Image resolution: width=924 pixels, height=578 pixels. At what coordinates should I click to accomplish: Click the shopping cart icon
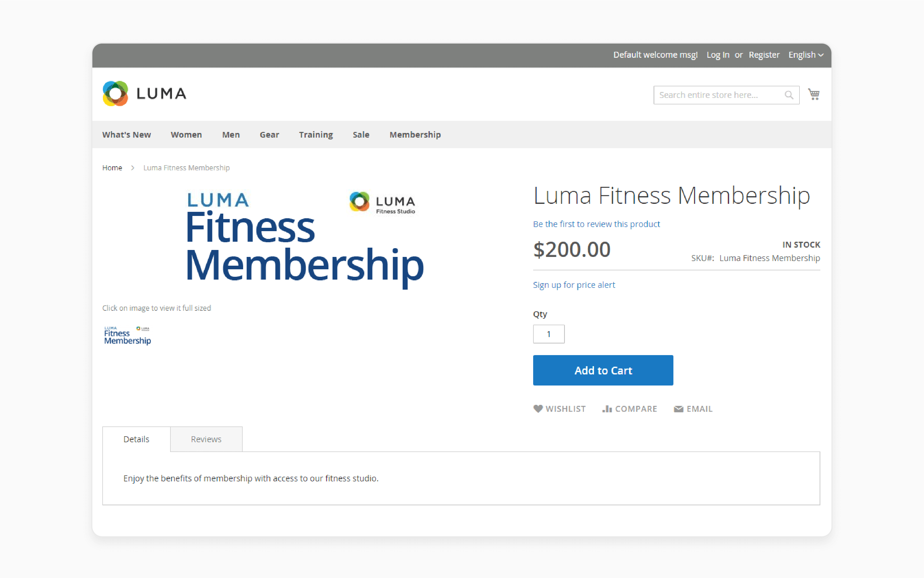pos(813,94)
